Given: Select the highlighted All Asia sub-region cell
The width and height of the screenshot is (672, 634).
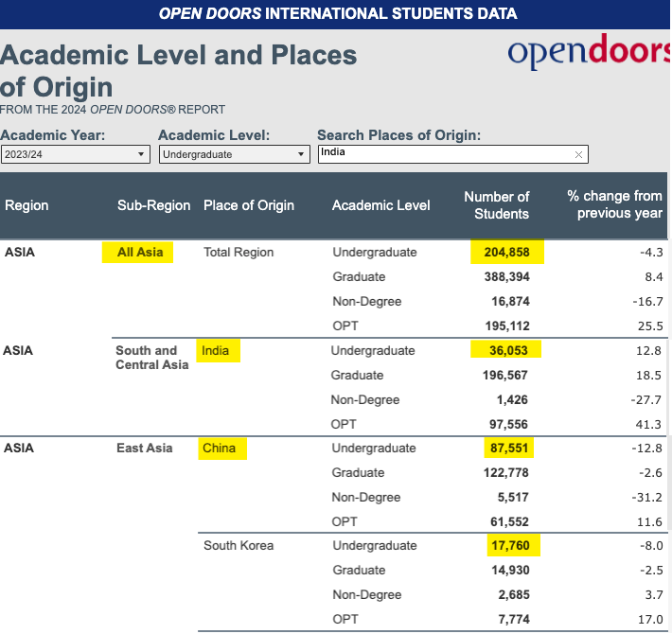Looking at the screenshot, I should (138, 252).
